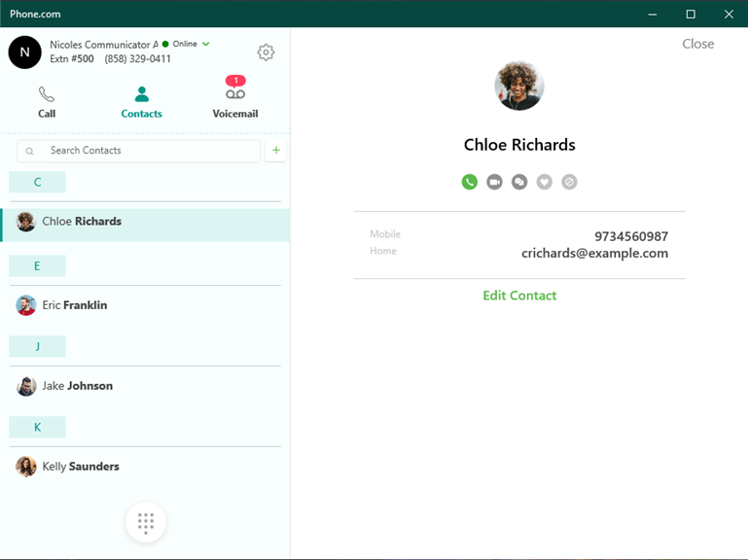Toggle block contact icon

pos(569,182)
